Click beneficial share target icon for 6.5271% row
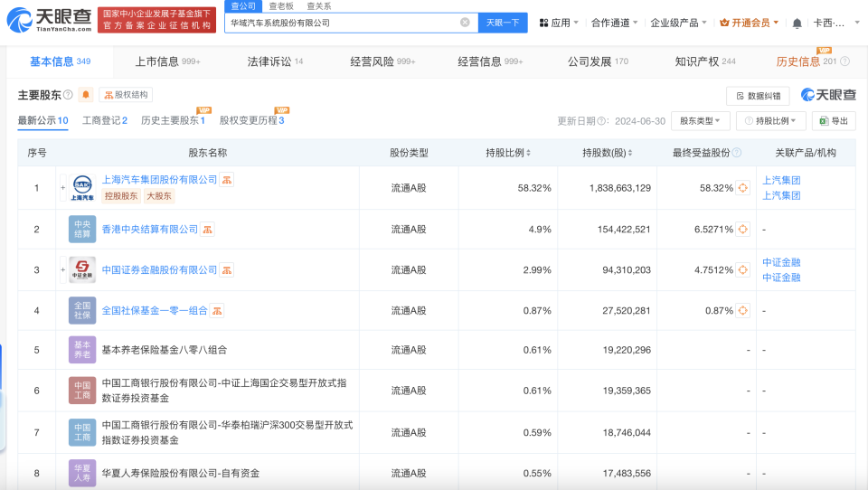 point(743,230)
